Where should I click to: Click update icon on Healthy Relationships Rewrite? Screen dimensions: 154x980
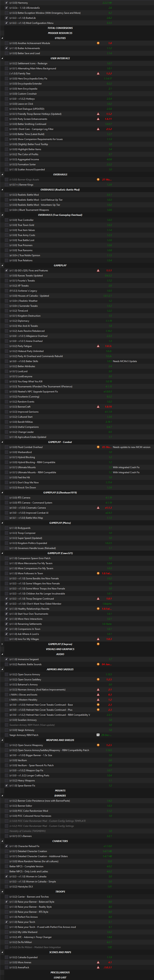pos(98,609)
